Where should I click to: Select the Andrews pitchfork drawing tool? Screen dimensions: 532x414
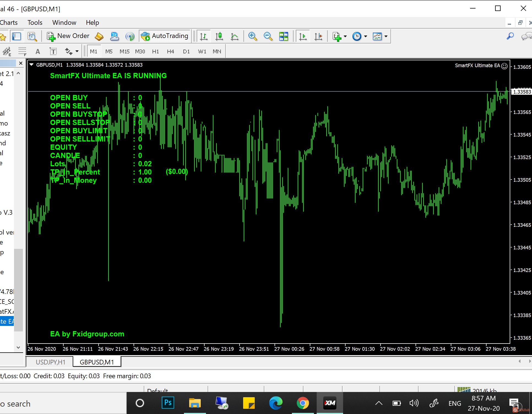(7, 51)
